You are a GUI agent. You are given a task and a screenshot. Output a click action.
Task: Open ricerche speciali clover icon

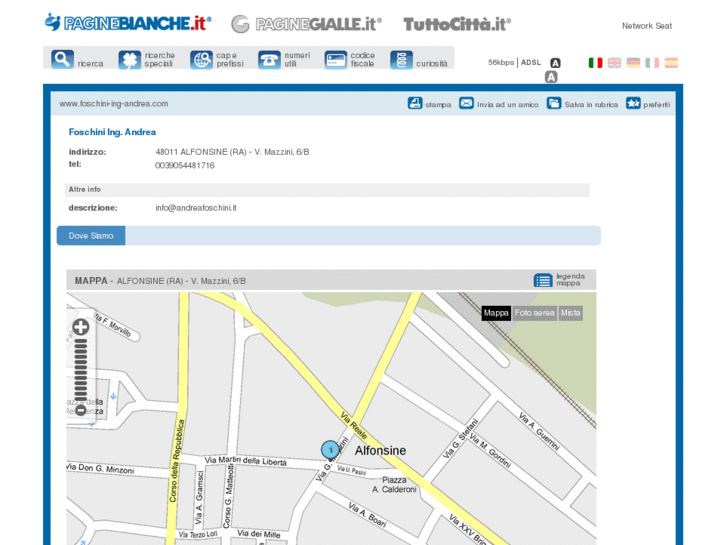tap(129, 60)
